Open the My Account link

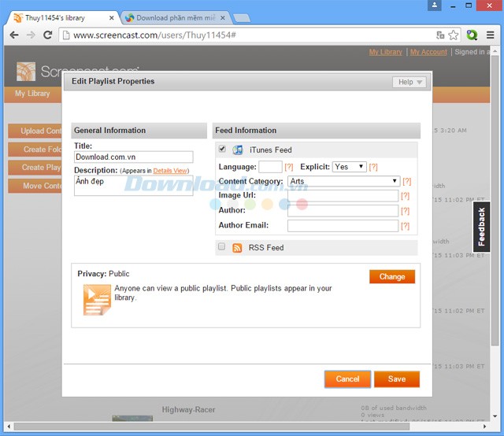[x=428, y=52]
